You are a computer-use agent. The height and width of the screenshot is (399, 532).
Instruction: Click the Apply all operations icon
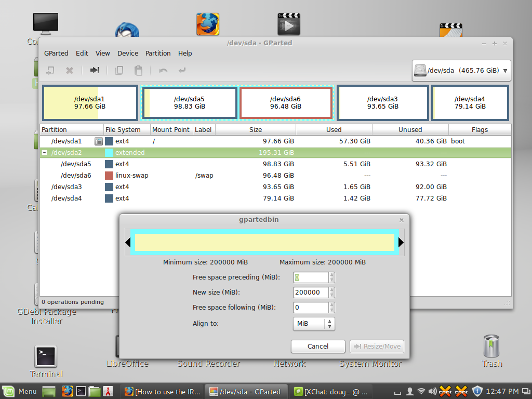(x=182, y=70)
